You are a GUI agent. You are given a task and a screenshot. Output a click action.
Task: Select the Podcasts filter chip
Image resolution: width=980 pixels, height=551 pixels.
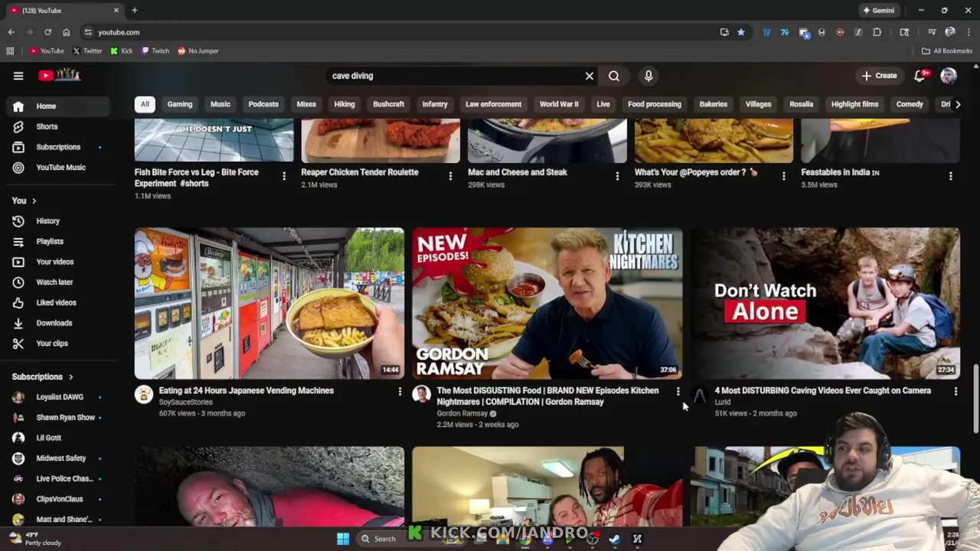point(263,104)
